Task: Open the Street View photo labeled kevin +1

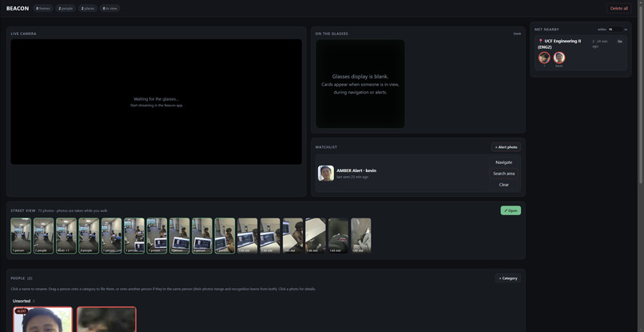Action: [66, 236]
